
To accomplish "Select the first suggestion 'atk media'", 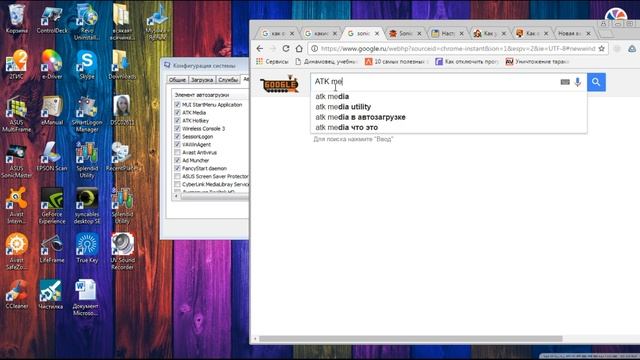I will (449, 97).
